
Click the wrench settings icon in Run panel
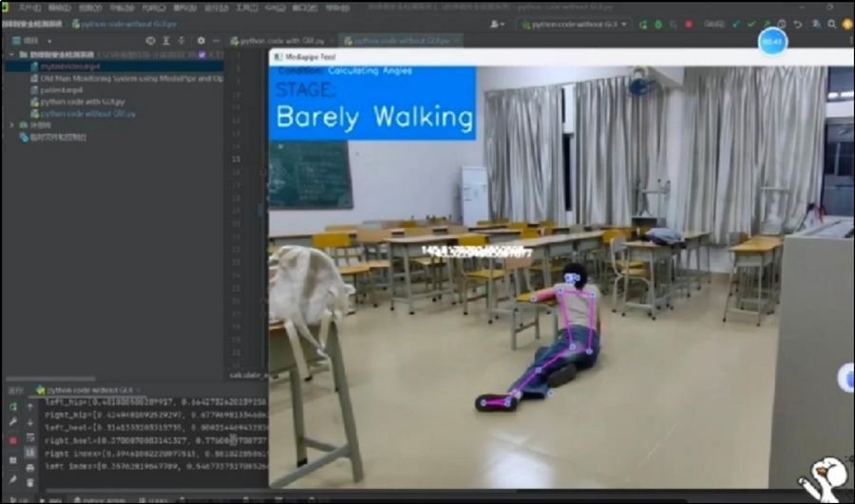click(x=13, y=422)
